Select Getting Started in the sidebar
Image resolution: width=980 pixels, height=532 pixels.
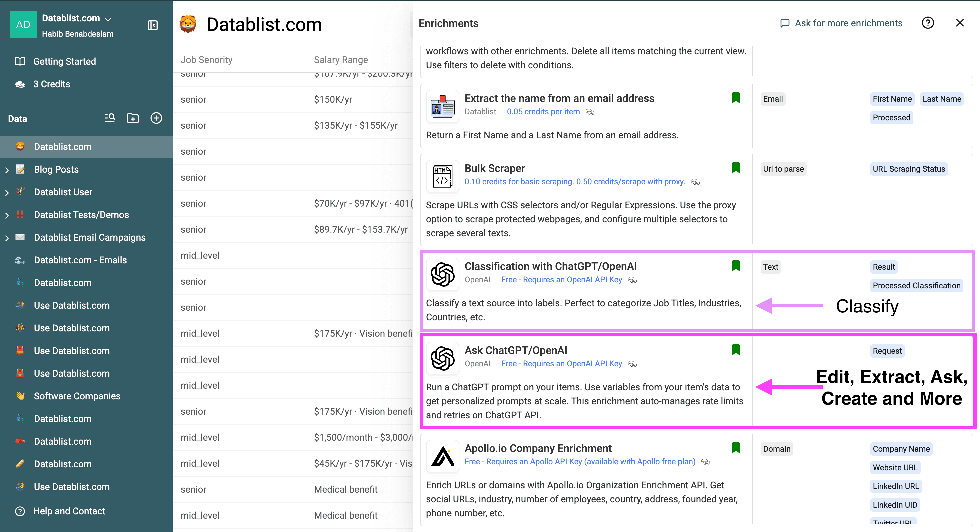[x=64, y=61]
